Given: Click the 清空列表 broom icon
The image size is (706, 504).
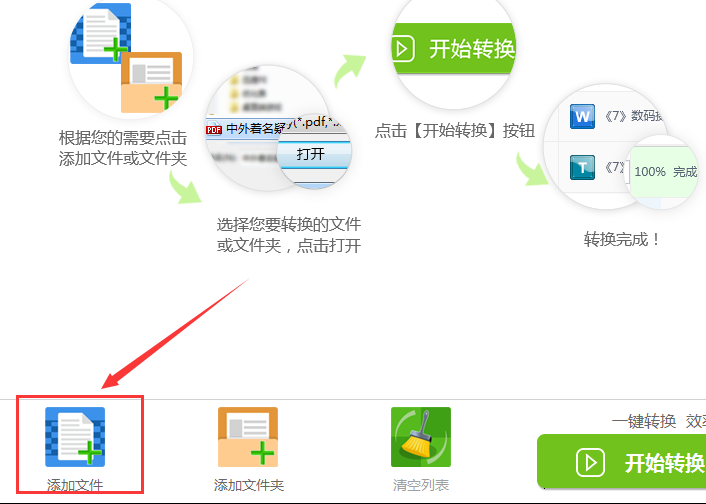Looking at the screenshot, I should click(421, 437).
